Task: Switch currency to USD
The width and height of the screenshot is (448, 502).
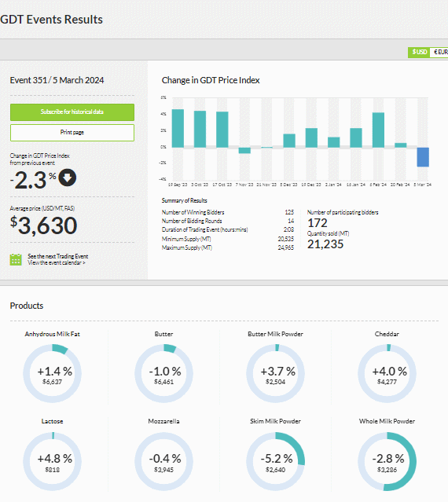Action: pyautogui.click(x=419, y=52)
